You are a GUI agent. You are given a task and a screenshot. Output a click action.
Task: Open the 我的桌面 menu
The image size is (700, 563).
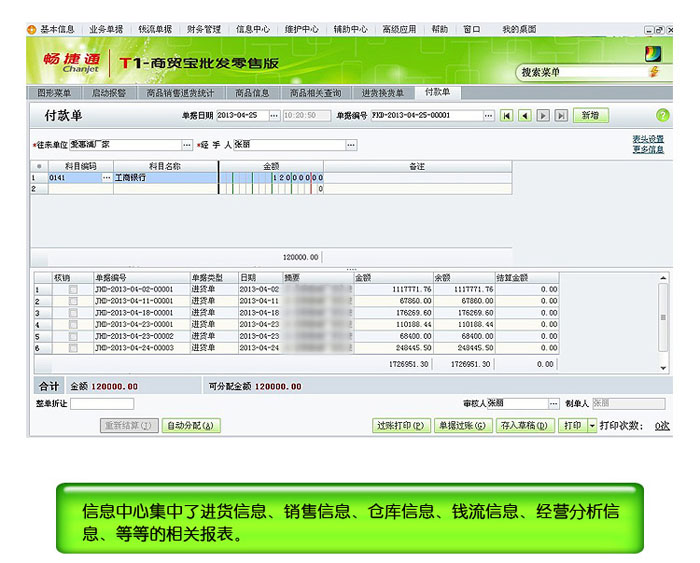[x=519, y=29]
